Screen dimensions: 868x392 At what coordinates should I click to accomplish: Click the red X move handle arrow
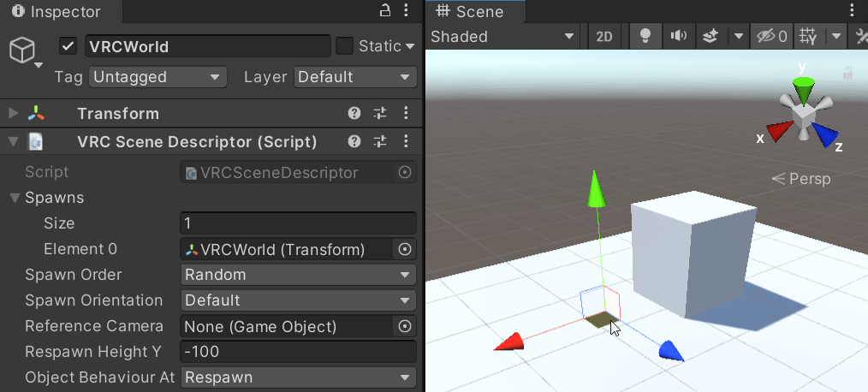pyautogui.click(x=509, y=342)
